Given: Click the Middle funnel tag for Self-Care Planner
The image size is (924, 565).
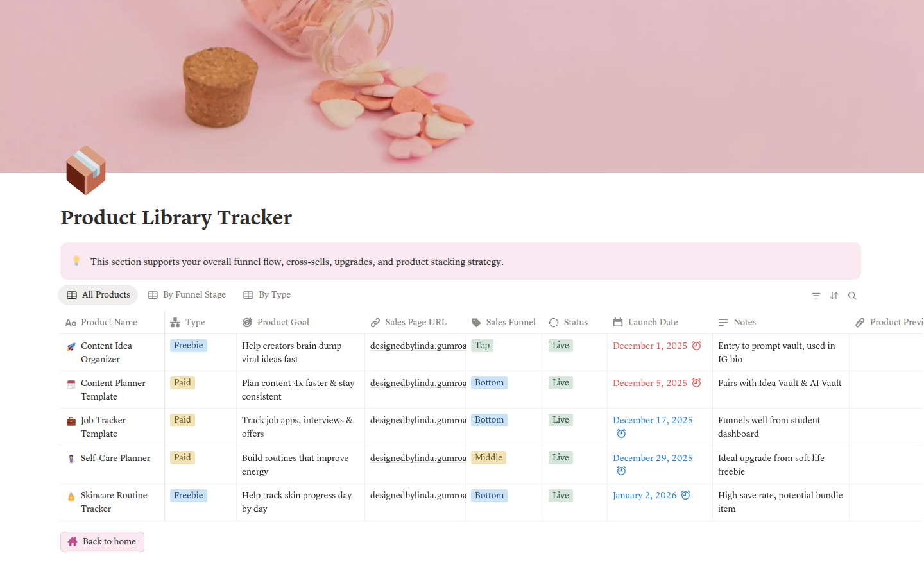Looking at the screenshot, I should 488,458.
